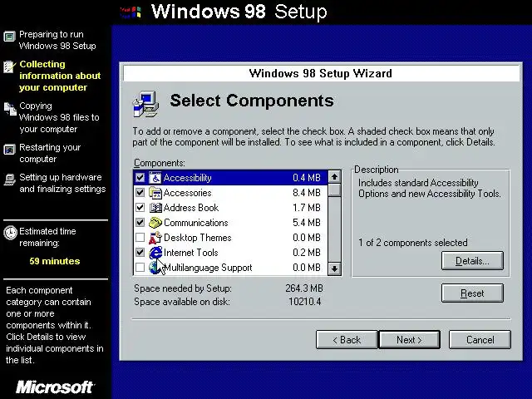Click the Accessories folder icon
The image size is (532, 399).
point(155,193)
